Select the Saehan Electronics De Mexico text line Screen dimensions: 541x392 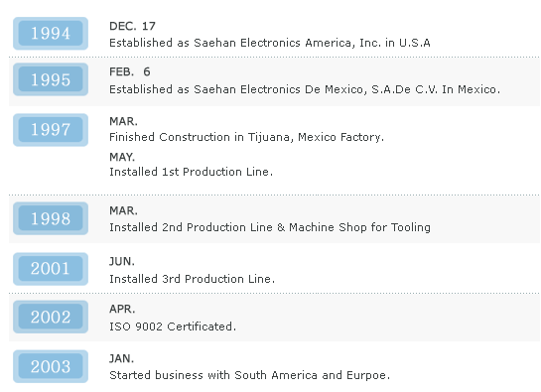305,89
